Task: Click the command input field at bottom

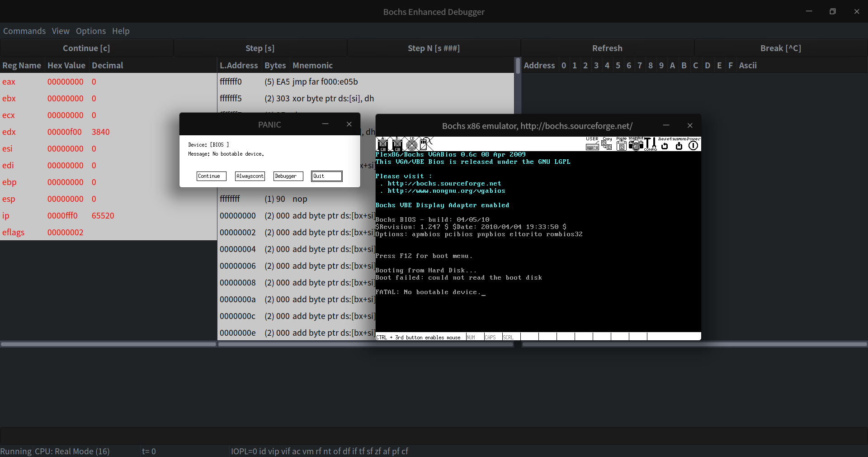Action: [434, 436]
